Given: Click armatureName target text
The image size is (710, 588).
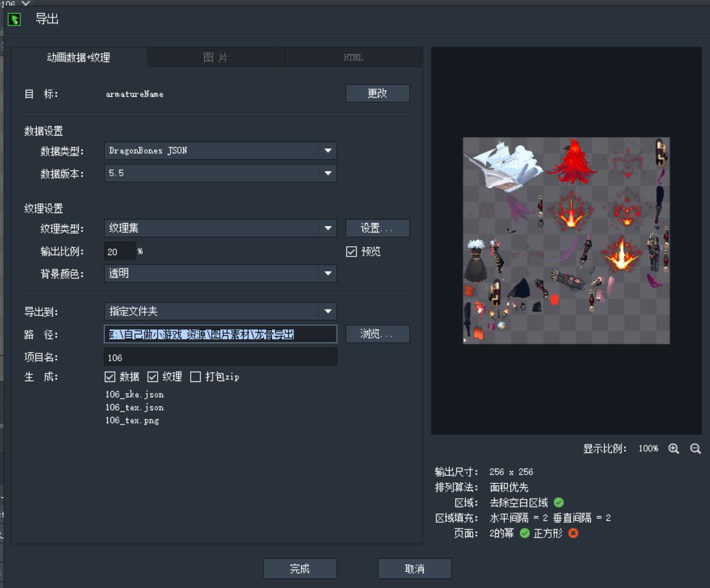Looking at the screenshot, I should (134, 94).
